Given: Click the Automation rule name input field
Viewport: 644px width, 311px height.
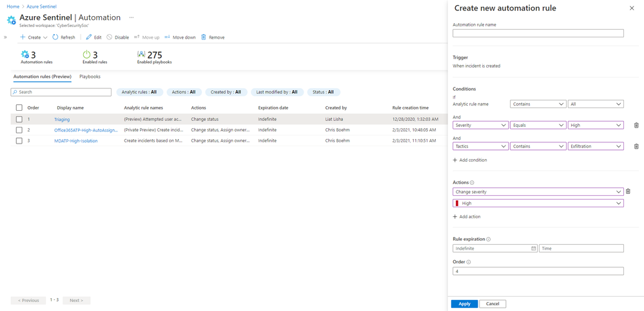Looking at the screenshot, I should pyautogui.click(x=538, y=33).
